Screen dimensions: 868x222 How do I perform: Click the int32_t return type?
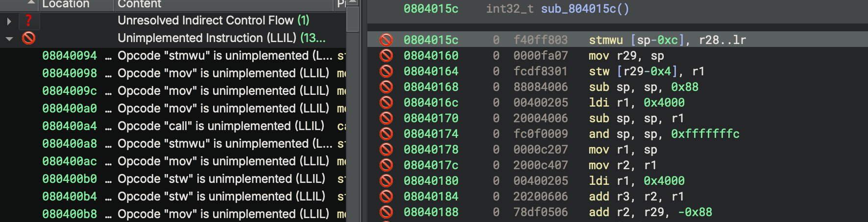510,9
